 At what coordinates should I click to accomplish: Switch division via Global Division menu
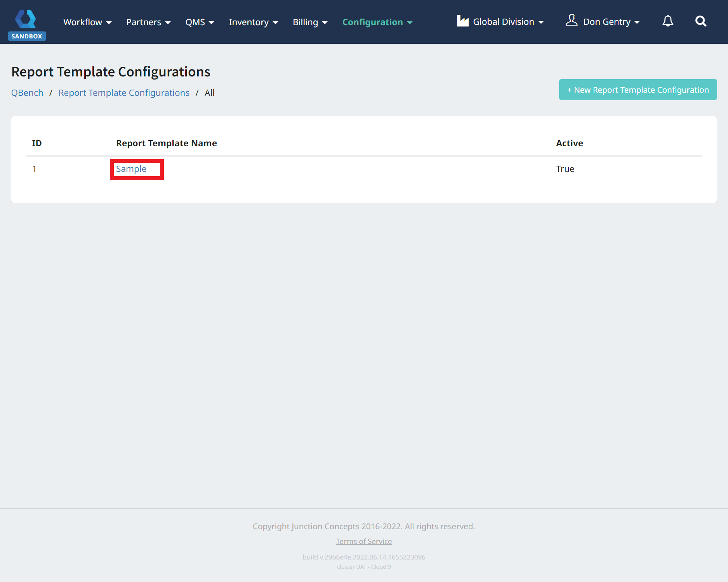508,22
